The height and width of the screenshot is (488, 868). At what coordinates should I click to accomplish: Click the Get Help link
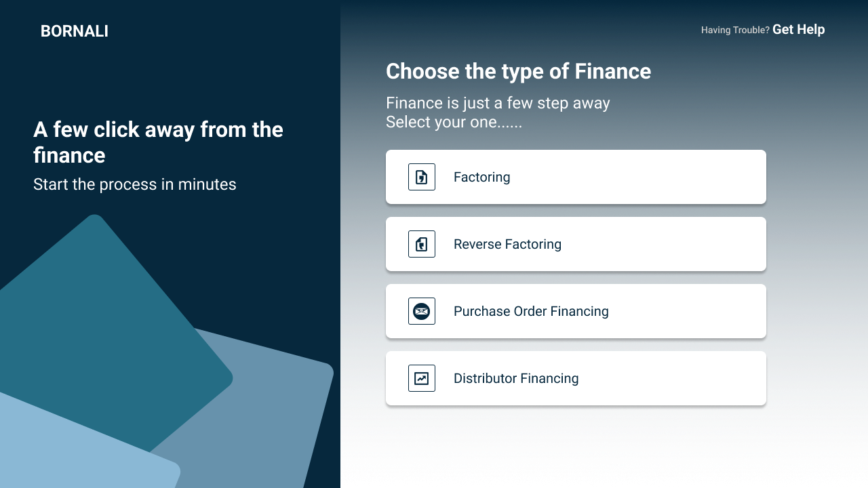(x=799, y=29)
